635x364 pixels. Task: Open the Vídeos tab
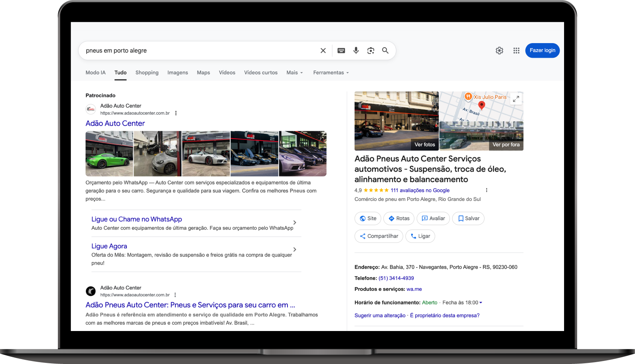coord(227,73)
